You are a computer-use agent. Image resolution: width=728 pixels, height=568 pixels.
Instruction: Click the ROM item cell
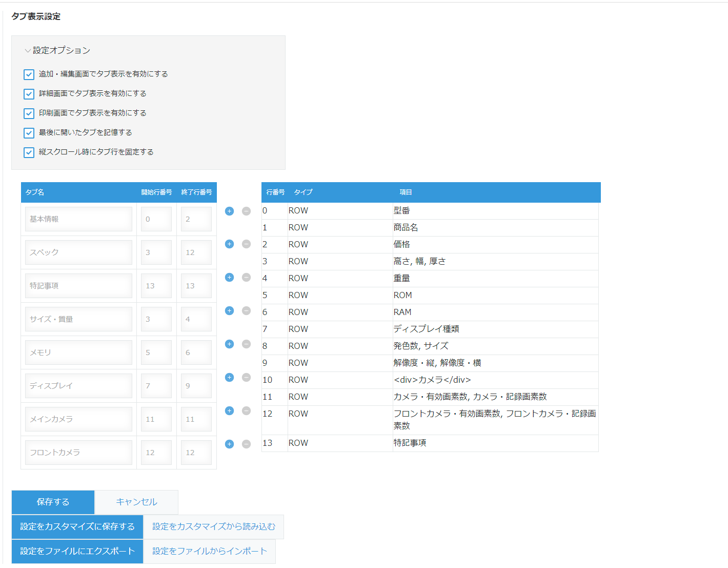pyautogui.click(x=495, y=296)
